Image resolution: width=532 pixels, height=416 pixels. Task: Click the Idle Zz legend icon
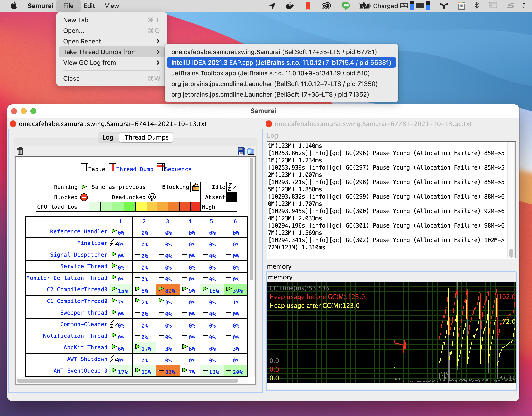pos(231,187)
